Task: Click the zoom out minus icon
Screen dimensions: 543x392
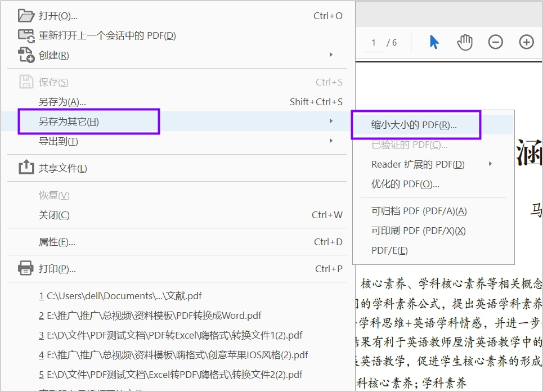Action: (x=495, y=42)
